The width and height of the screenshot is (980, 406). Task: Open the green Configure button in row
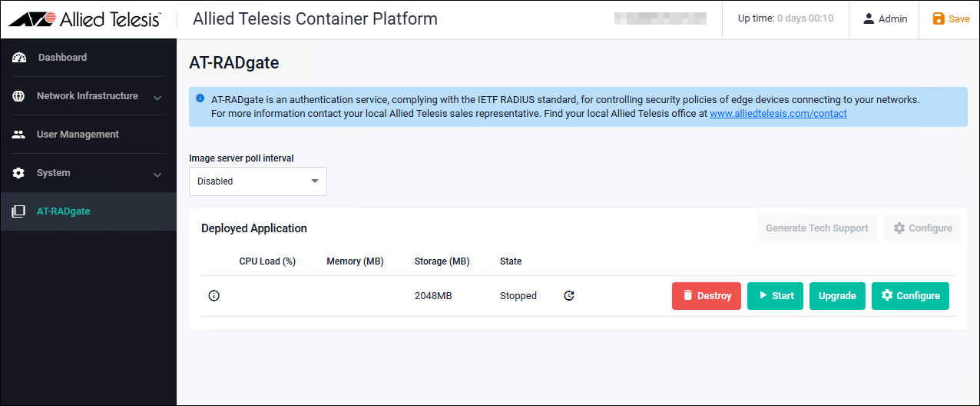coord(910,296)
